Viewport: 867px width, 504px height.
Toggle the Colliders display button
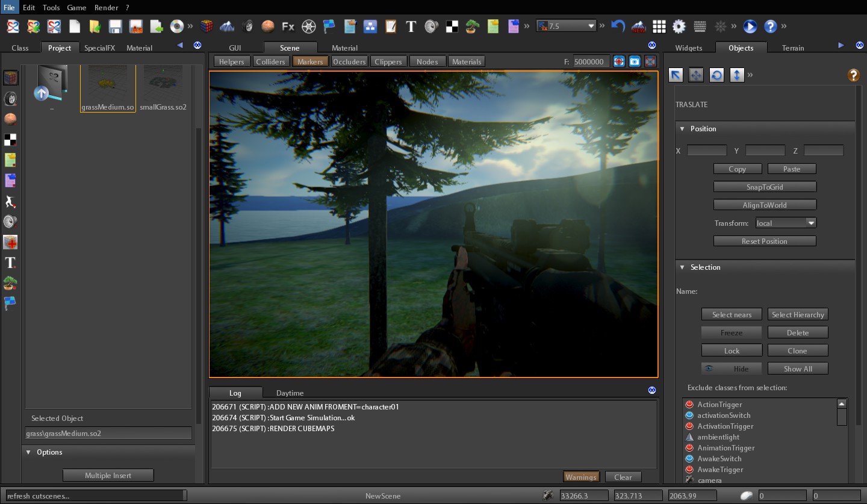click(x=270, y=61)
